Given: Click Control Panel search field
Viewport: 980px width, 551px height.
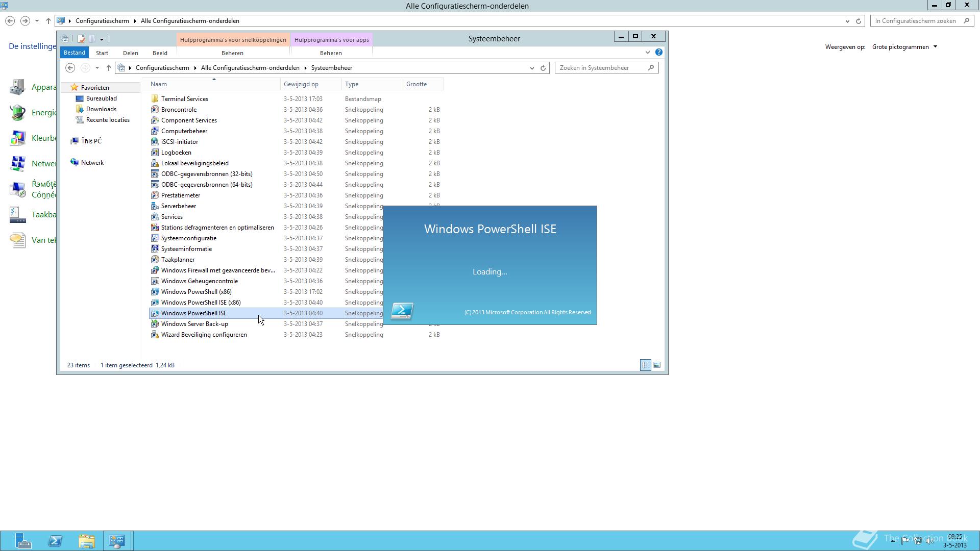Looking at the screenshot, I should (x=921, y=21).
